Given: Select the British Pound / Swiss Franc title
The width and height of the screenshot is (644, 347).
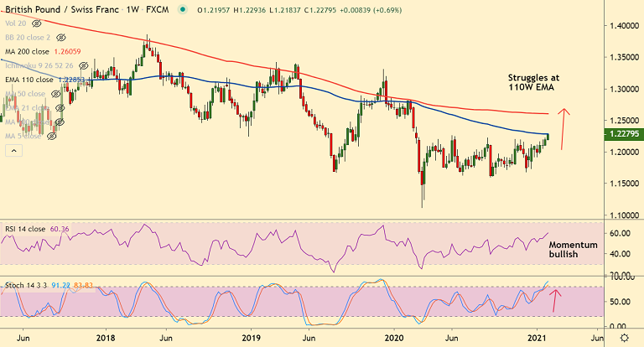Looking at the screenshot, I should [63, 9].
